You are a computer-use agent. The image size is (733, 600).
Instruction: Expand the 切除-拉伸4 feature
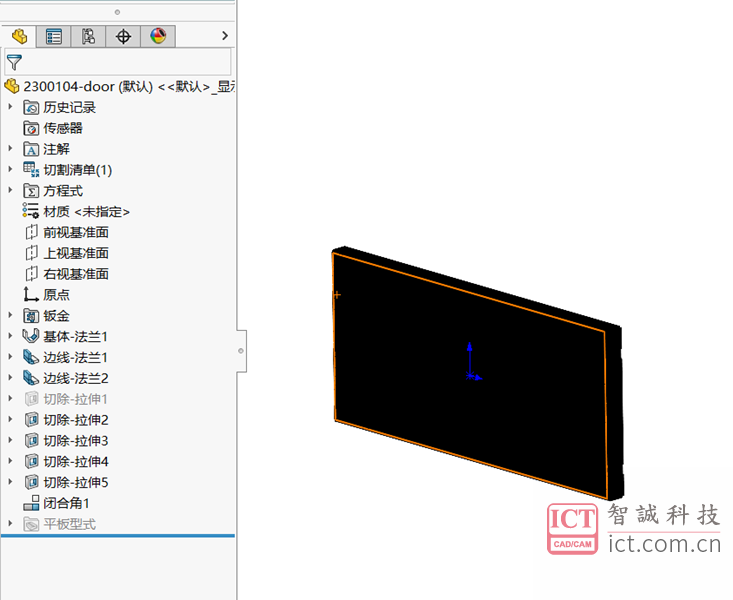click(x=10, y=461)
